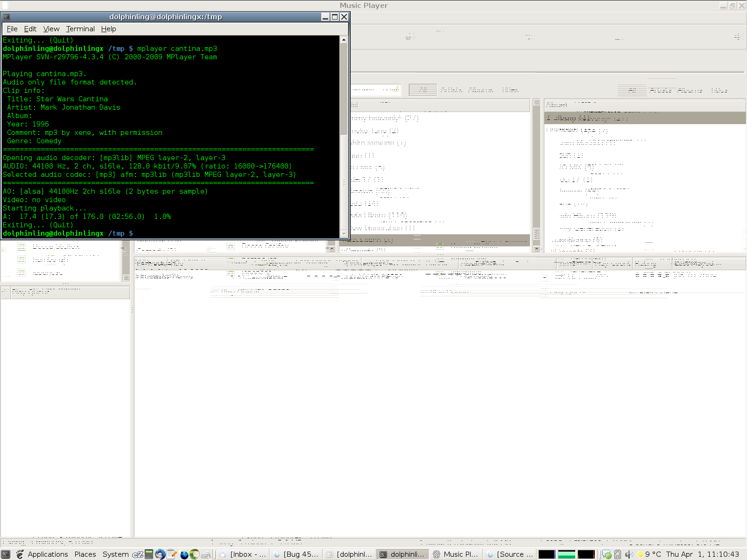Viewport: 747px width, 560px height.
Task: Open the Applications menu in the panel
Action: [x=48, y=554]
